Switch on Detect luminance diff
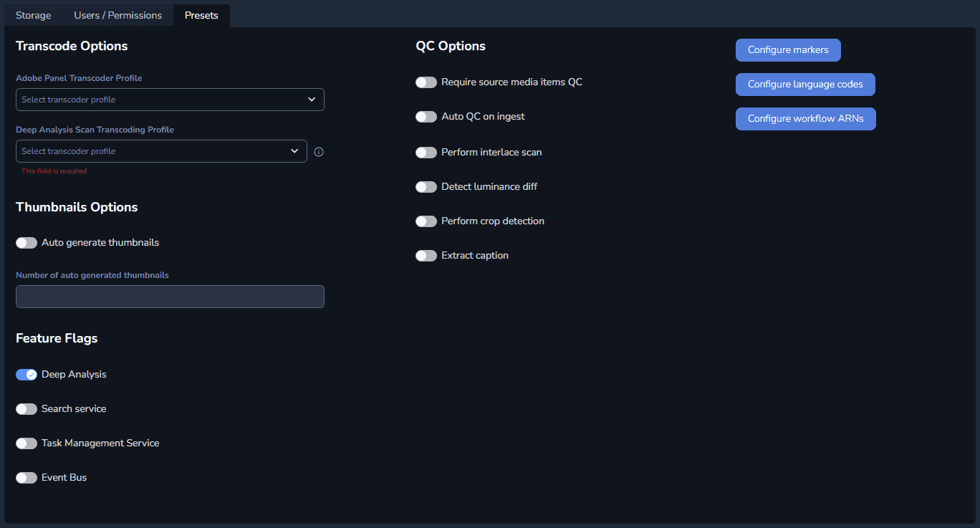 pos(426,187)
